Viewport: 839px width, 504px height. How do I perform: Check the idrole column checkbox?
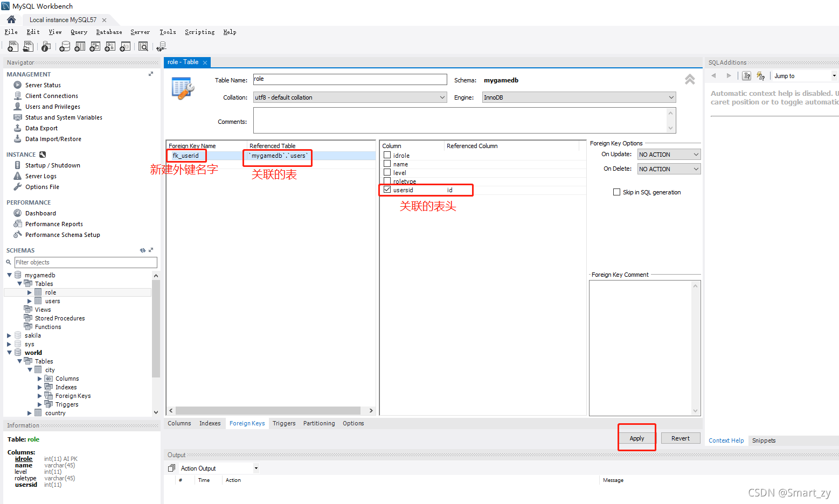pos(387,155)
